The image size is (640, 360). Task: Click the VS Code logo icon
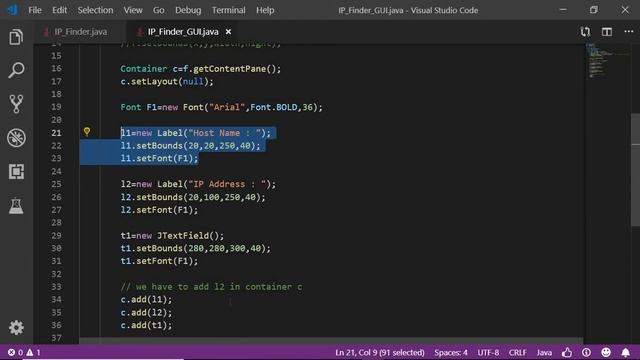point(13,10)
